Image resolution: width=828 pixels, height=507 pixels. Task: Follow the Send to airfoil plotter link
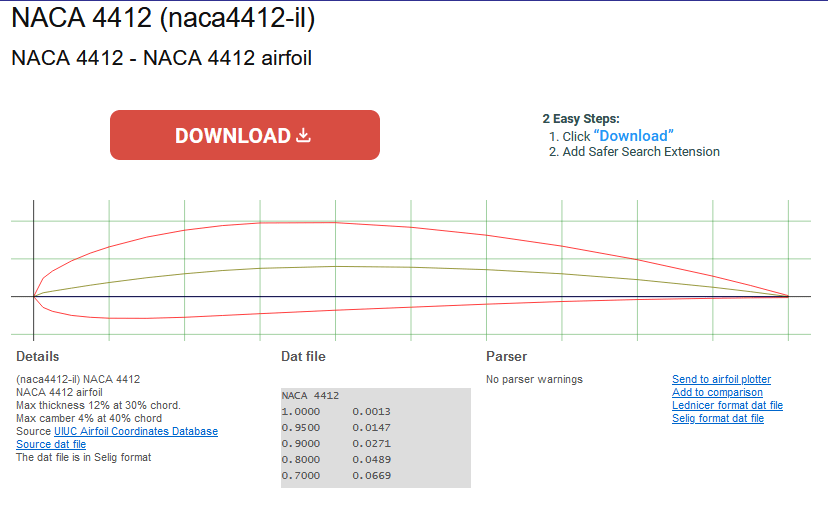(721, 380)
